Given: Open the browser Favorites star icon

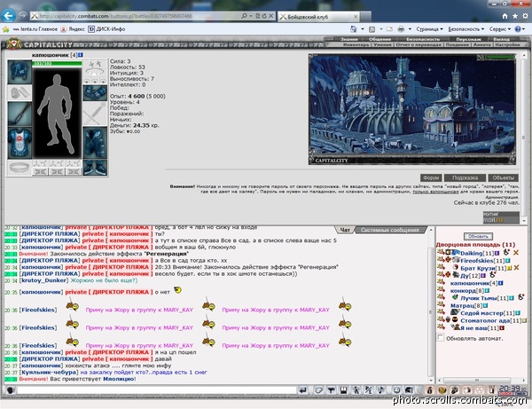Looking at the screenshot, I should pyautogui.click(x=515, y=16).
